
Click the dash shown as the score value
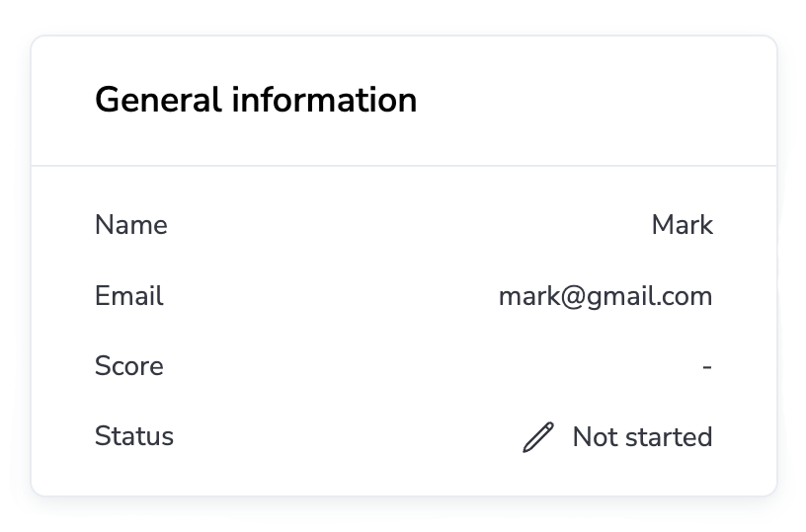[707, 367]
